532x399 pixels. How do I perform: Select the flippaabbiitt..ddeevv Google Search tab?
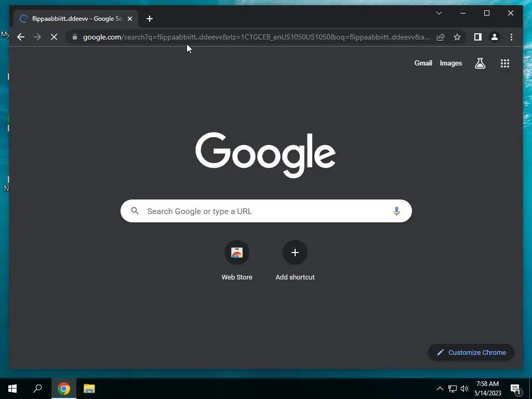tap(76, 19)
